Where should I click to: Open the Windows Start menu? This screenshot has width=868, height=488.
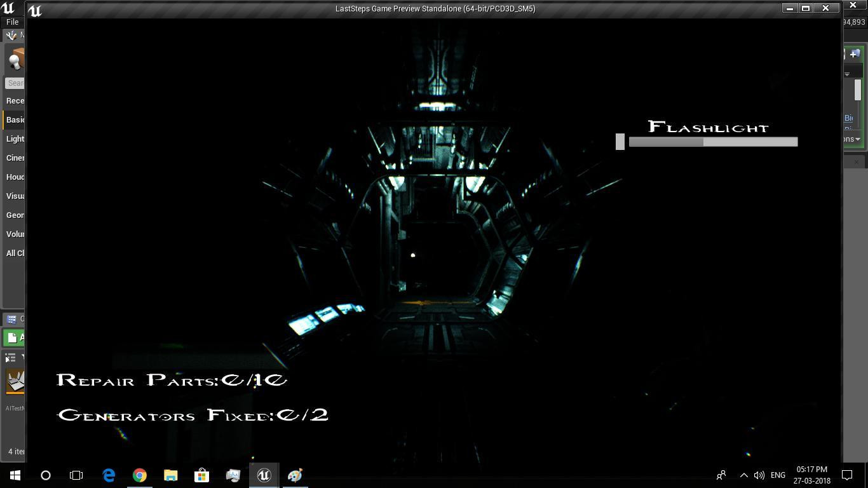[x=15, y=475]
